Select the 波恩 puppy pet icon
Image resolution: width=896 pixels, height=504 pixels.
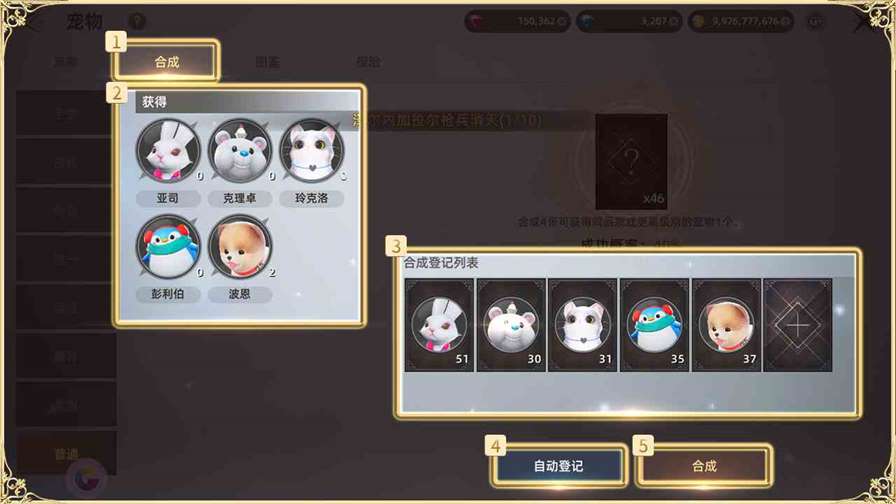pyautogui.click(x=239, y=247)
